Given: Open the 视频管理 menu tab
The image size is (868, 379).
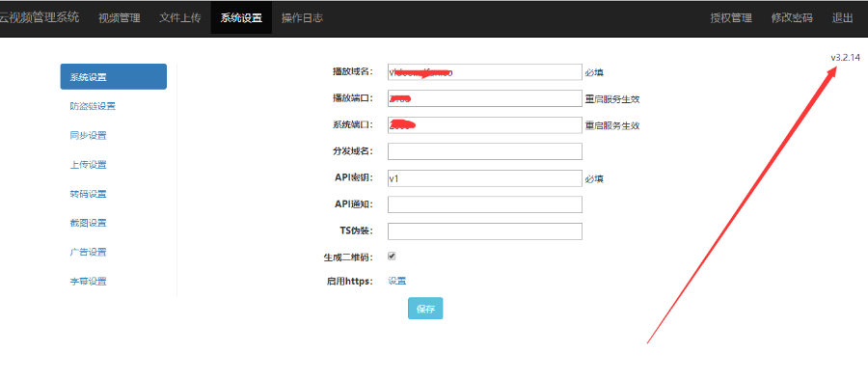Looking at the screenshot, I should pyautogui.click(x=119, y=17).
